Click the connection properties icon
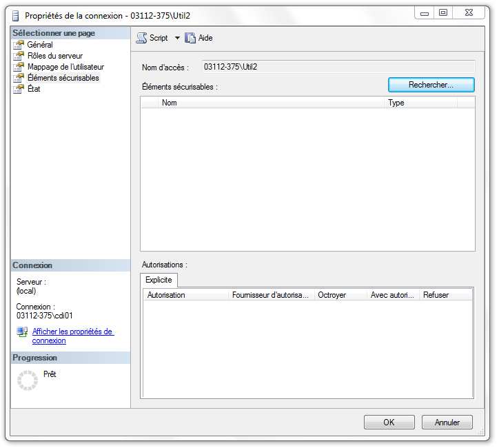The height and width of the screenshot is (448, 499). [23, 332]
